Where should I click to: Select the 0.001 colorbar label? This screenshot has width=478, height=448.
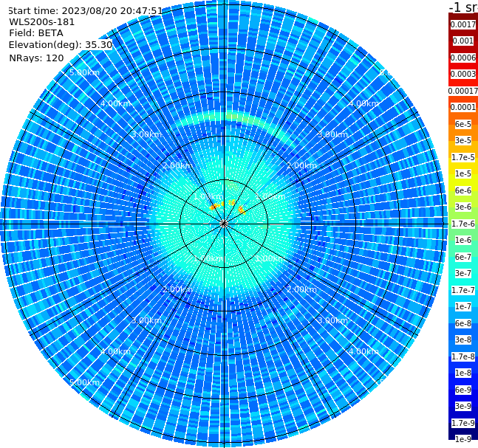463,41
